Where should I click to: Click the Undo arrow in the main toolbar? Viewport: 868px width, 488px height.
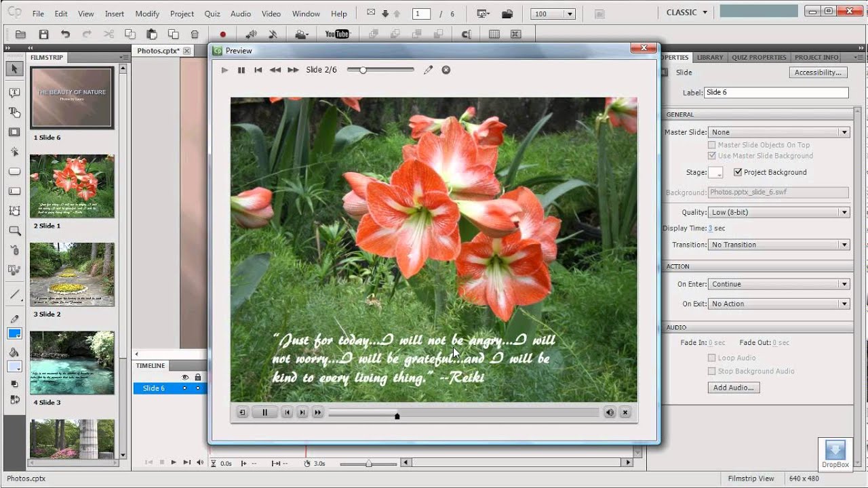65,35
